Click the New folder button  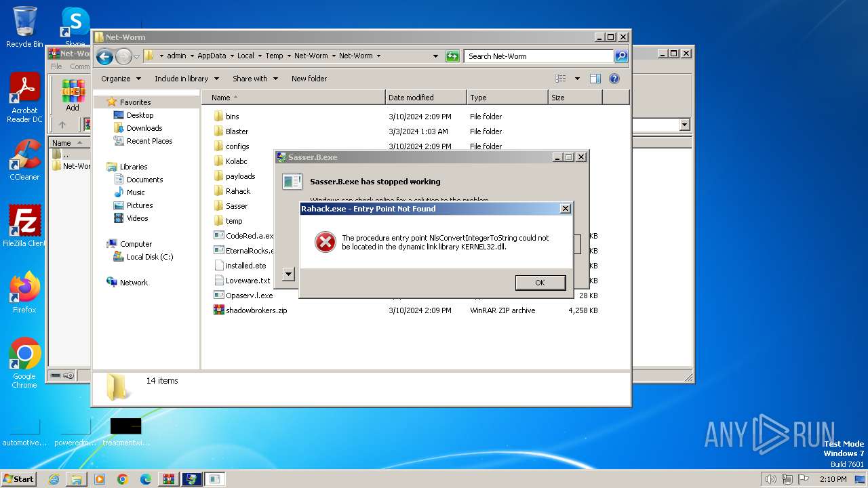pyautogui.click(x=309, y=79)
